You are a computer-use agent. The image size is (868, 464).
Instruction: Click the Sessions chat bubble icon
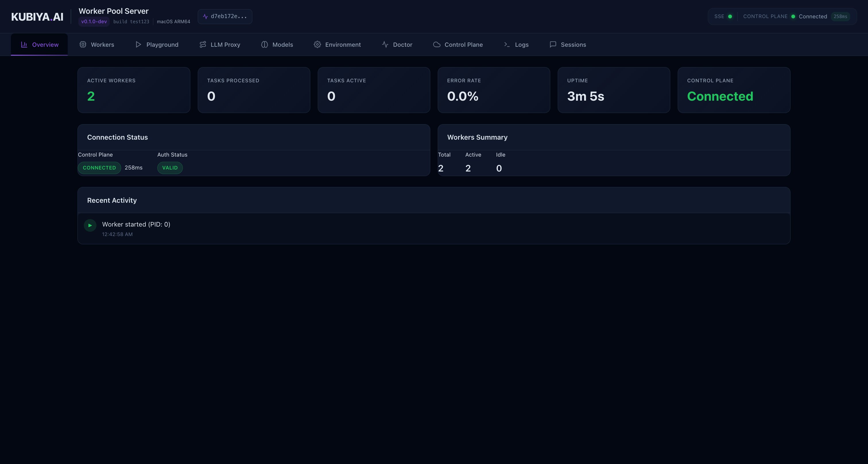point(553,44)
